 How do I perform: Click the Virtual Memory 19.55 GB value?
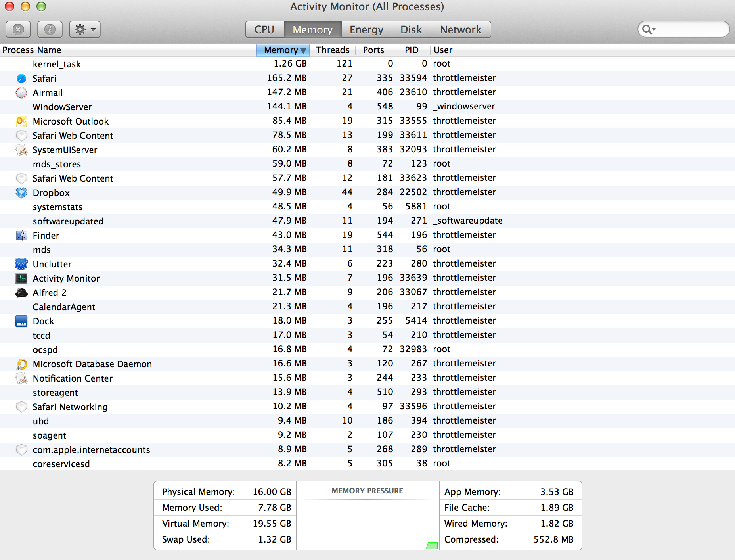point(272,524)
